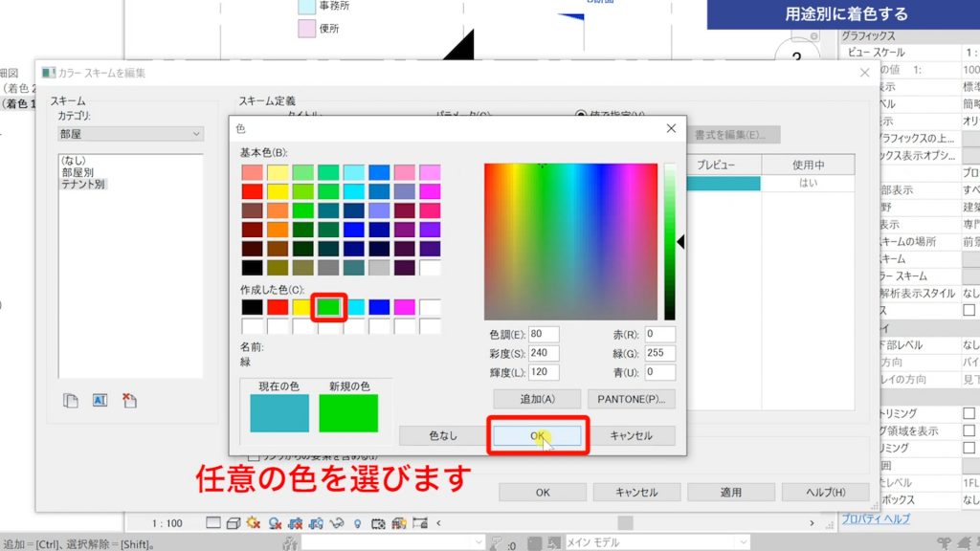Enable crop view with the crop icon
The height and width of the screenshot is (551, 980).
[x=296, y=523]
